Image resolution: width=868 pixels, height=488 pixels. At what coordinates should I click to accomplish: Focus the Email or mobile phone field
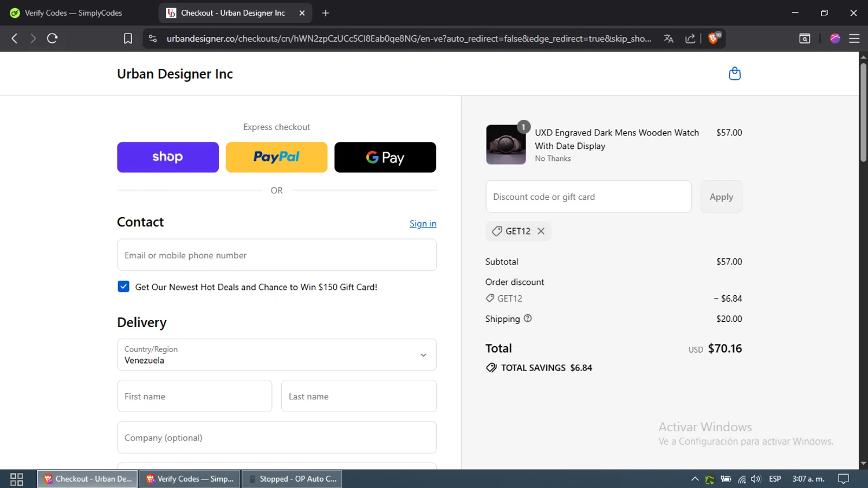[277, 255]
